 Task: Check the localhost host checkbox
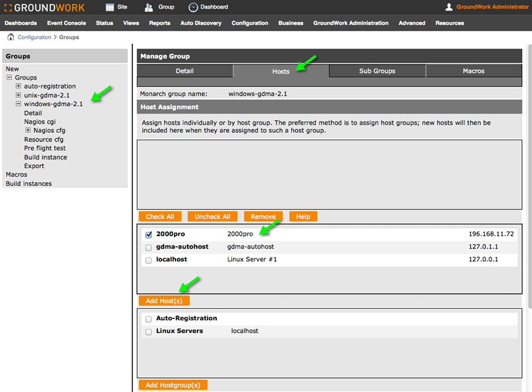[148, 260]
